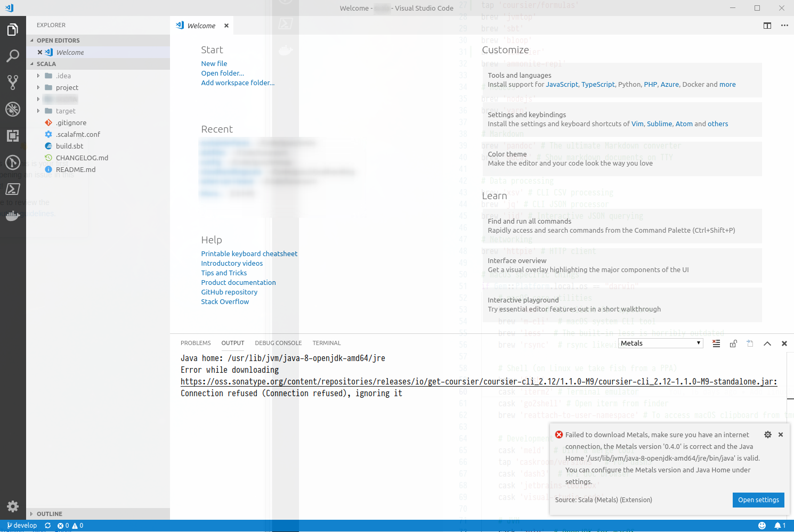The width and height of the screenshot is (794, 532).
Task: Open the Printable keyboard cheatsheet link
Action: [249, 253]
